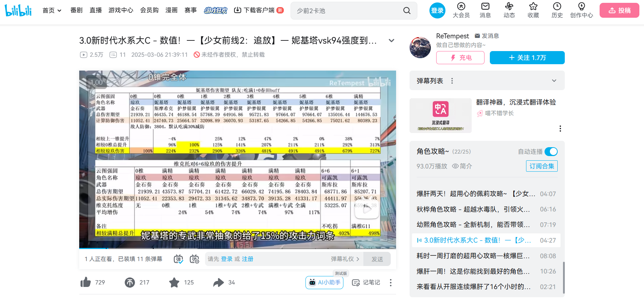Open 弹幕列表 three-dot options
The width and height of the screenshot is (644, 299).
[452, 81]
